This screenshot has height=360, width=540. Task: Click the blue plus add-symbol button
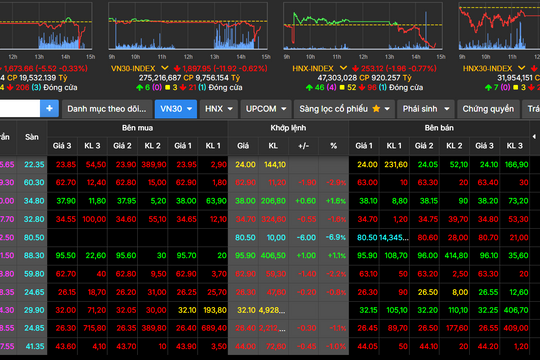click(49, 109)
